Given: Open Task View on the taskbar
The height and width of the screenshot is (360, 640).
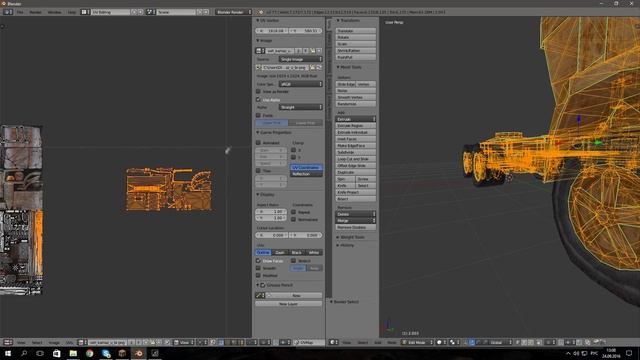Looking at the screenshot, I should coord(40,353).
